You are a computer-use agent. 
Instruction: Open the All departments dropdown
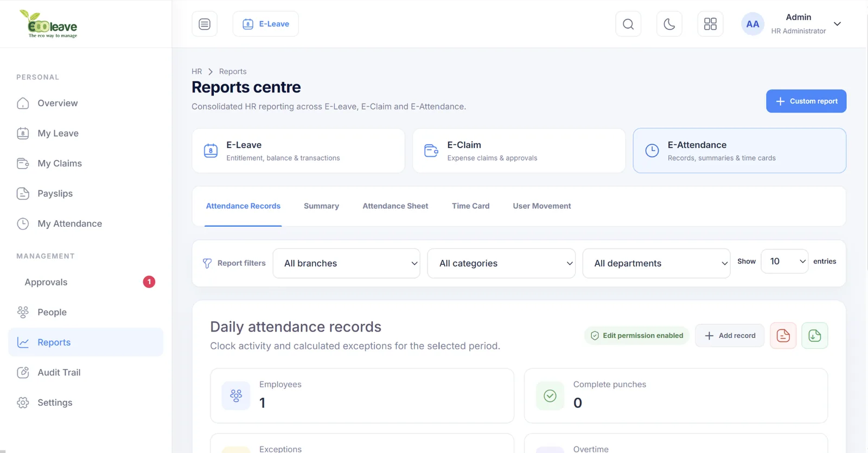656,264
